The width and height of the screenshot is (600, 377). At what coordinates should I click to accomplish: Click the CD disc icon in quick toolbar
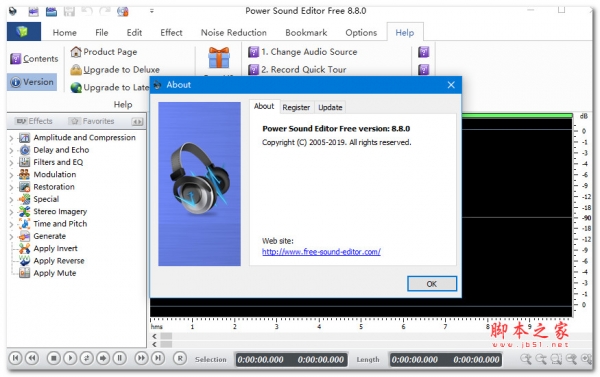[123, 11]
